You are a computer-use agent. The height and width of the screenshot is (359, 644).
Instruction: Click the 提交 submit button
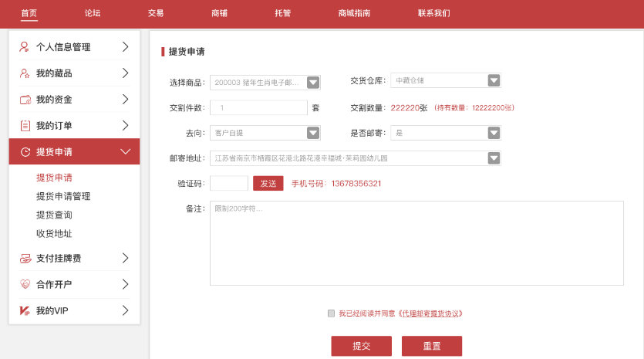(x=362, y=346)
